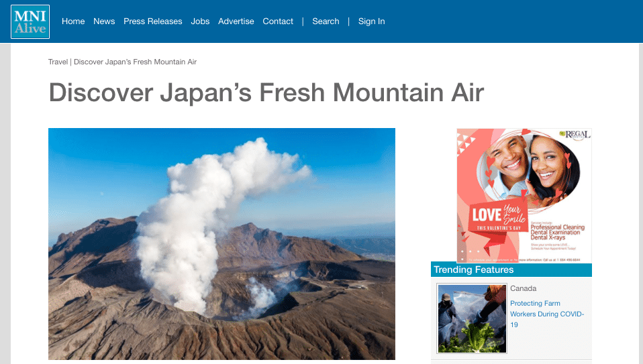
Task: Open the volcano crater article image
Action: [222, 244]
